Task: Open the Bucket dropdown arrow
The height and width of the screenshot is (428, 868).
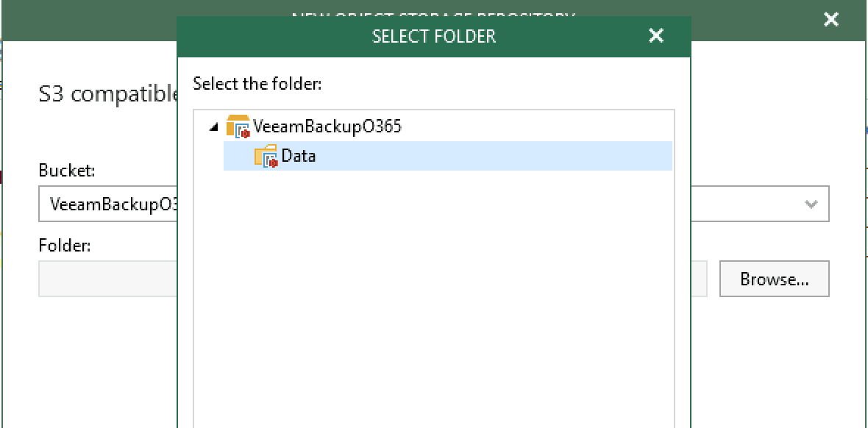Action: point(811,204)
